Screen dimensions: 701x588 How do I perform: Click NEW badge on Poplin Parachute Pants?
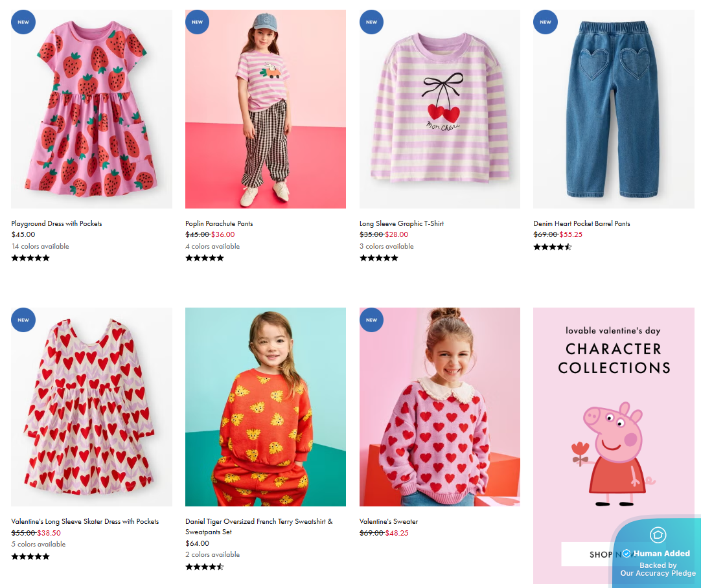(x=197, y=21)
